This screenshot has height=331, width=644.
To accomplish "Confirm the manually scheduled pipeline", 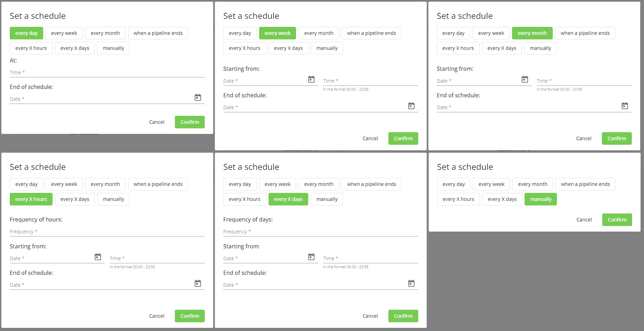I will click(x=616, y=219).
